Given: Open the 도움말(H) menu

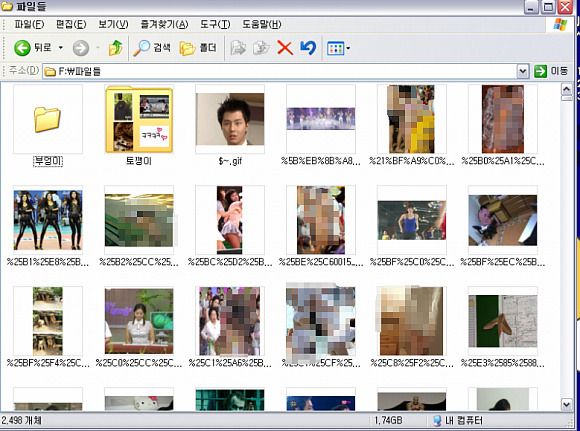Looking at the screenshot, I should click(262, 24).
